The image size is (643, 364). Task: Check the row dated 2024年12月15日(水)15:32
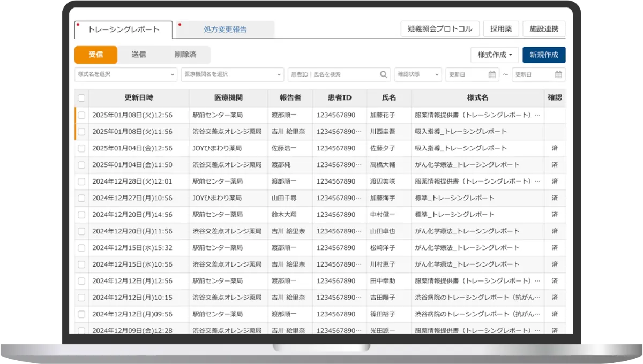point(81,248)
